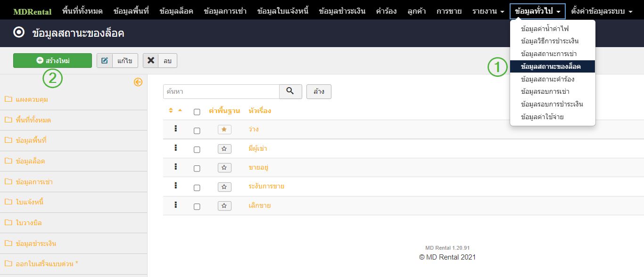Image resolution: width=644 pixels, height=277 pixels.
Task: Open the row menu dots for ระงับการขาย
Action: 175,186
